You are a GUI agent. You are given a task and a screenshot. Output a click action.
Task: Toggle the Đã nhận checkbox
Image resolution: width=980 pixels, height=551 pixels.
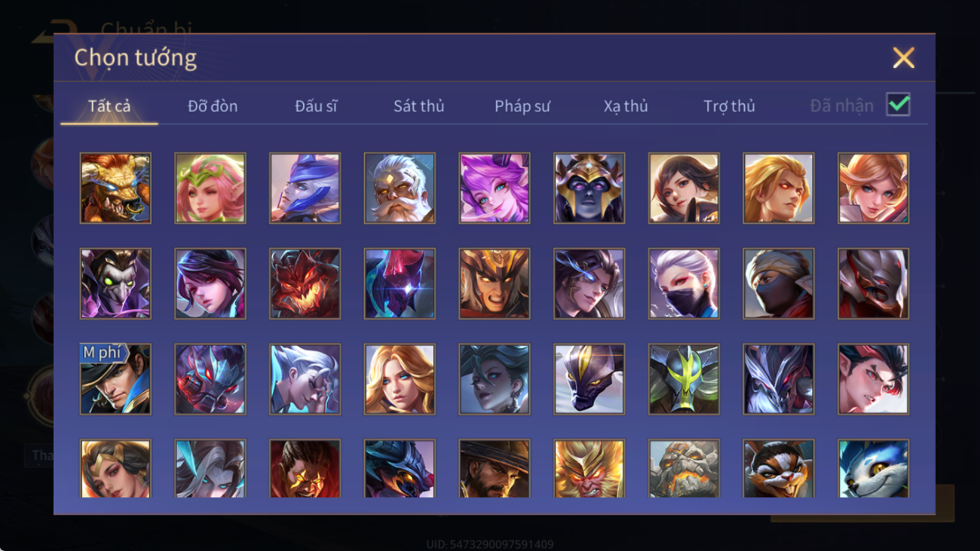tap(898, 105)
